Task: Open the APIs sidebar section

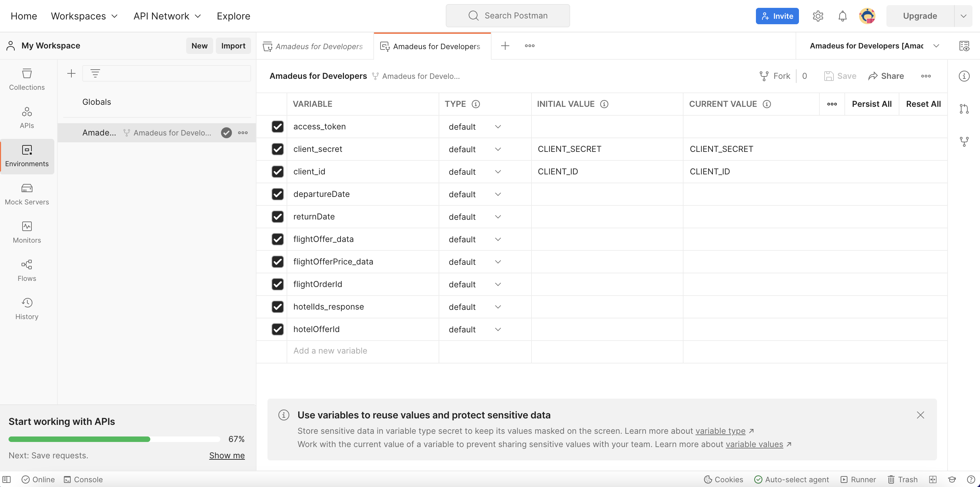Action: pyautogui.click(x=27, y=118)
